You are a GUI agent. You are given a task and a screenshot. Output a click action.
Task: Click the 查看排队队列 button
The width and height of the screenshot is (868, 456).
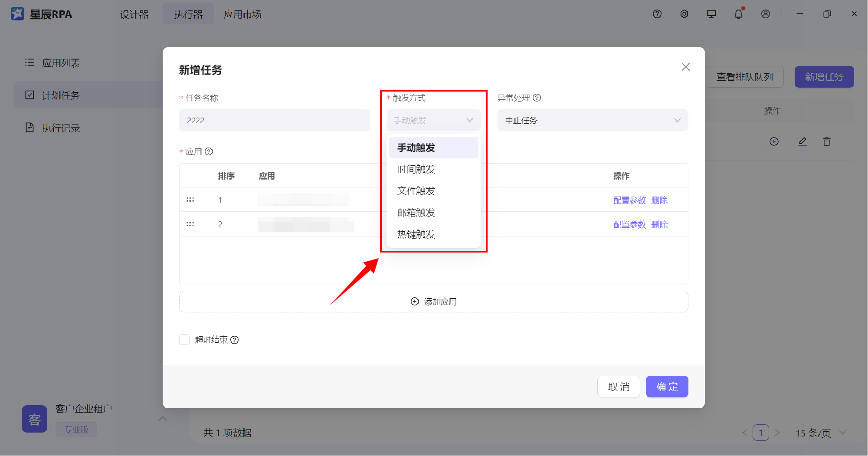tap(744, 77)
